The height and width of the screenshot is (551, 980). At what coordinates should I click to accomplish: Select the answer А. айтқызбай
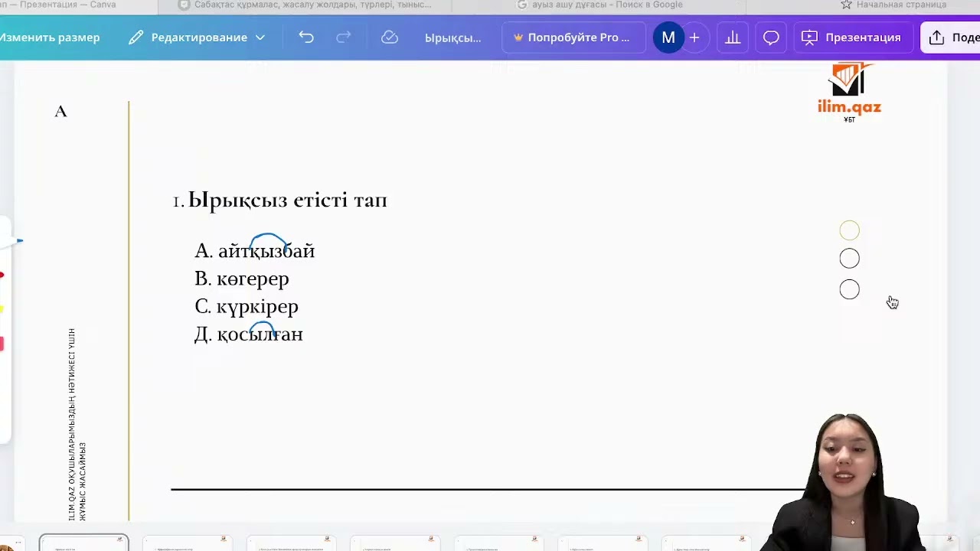(x=255, y=251)
